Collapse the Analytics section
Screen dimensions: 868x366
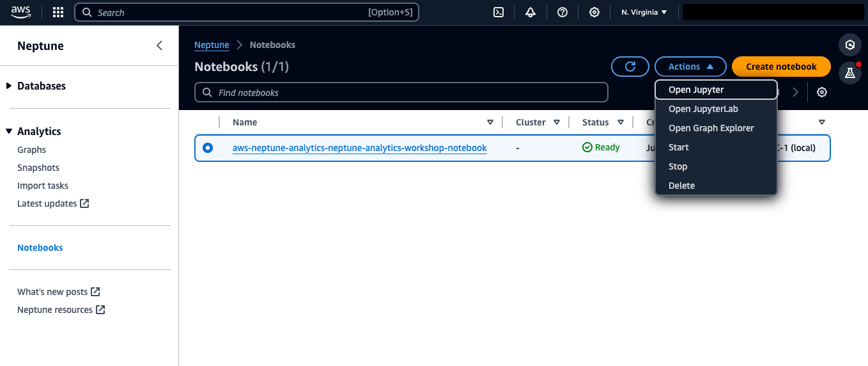[x=10, y=131]
